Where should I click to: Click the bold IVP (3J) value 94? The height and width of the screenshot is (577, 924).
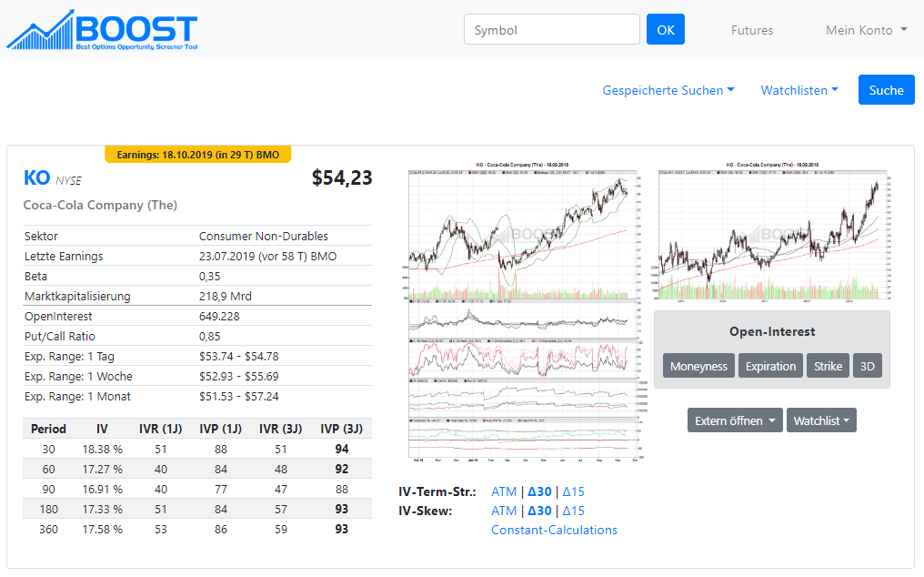tap(342, 449)
